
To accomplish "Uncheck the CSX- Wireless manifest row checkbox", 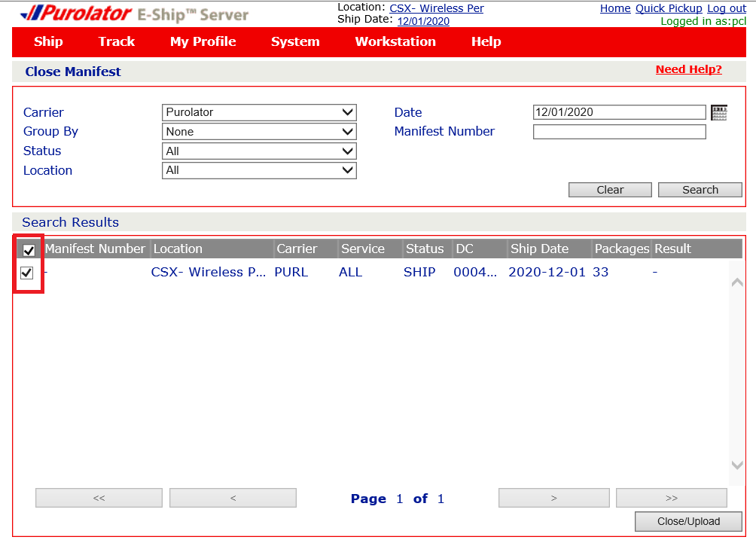I will click(27, 273).
